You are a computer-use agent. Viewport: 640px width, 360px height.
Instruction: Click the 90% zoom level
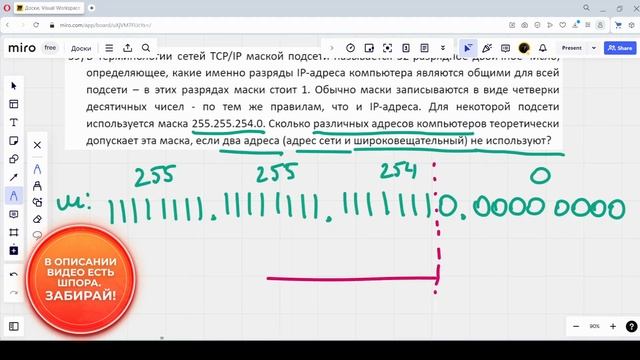[x=594, y=326]
